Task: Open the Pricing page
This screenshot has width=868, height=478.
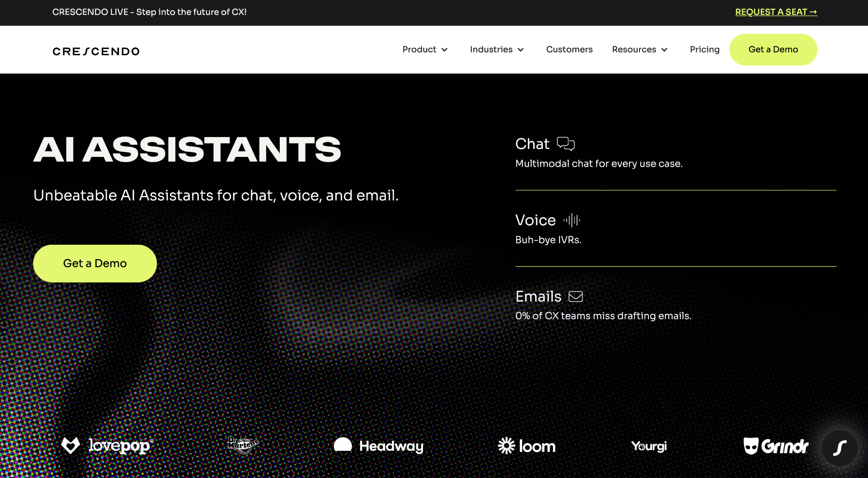Action: (x=704, y=50)
